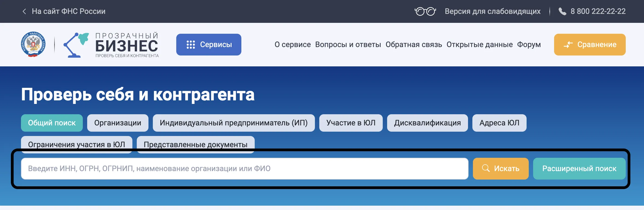Open the Участие в ЮЛ tab
The height and width of the screenshot is (210, 644).
(x=351, y=123)
